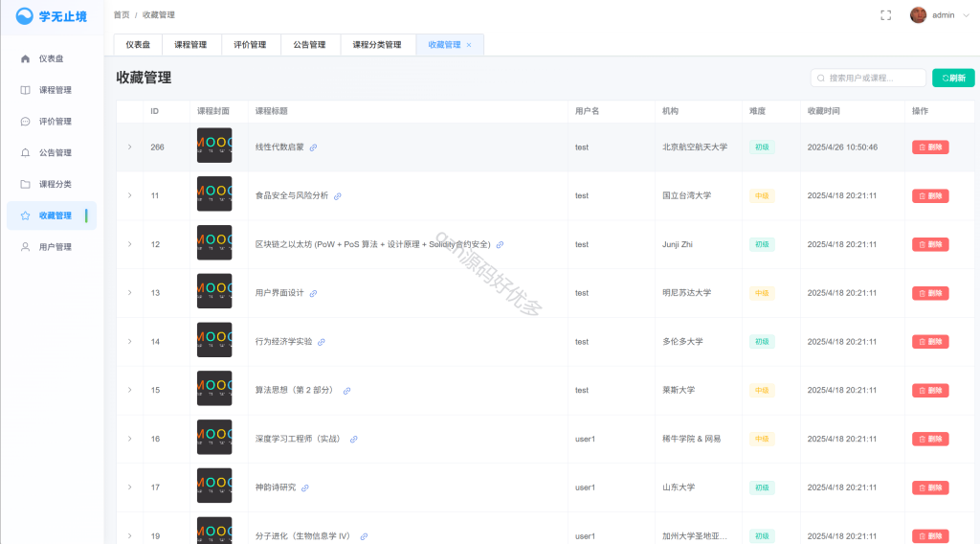
Task: Click the admin avatar picture
Action: (x=918, y=15)
